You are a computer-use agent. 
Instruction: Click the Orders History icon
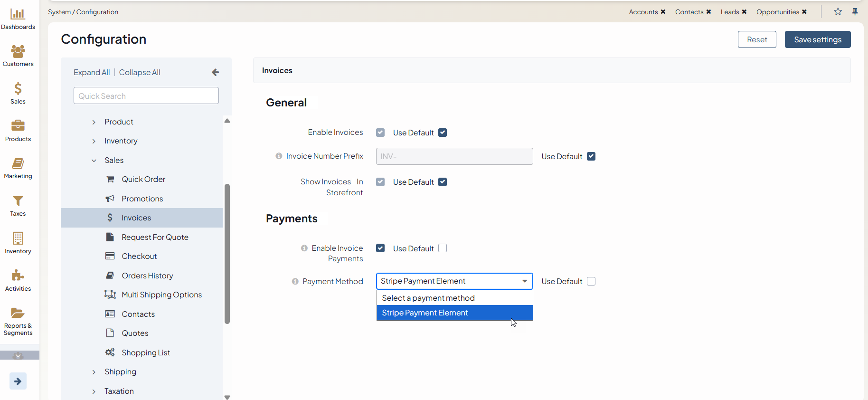110,276
